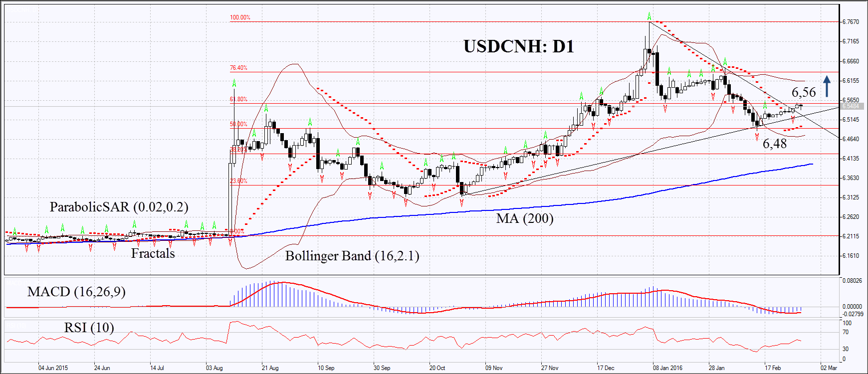
Task: Click the MACD scale value -0.02799
Action: point(853,314)
